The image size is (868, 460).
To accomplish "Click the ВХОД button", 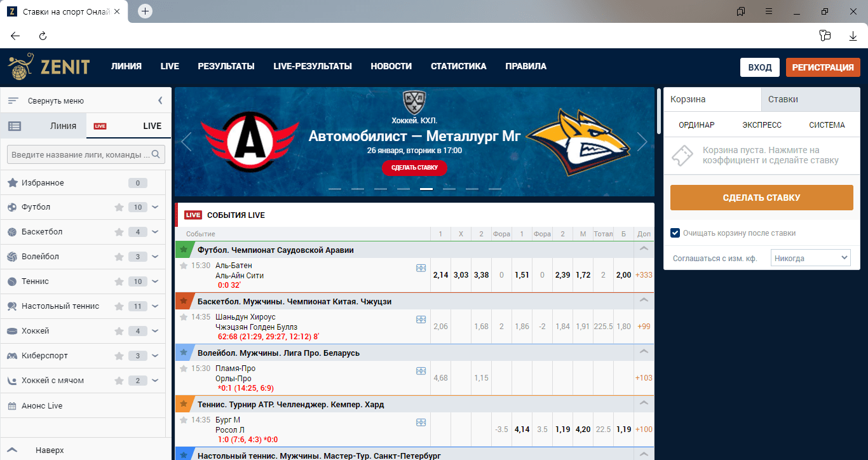I will tap(760, 67).
